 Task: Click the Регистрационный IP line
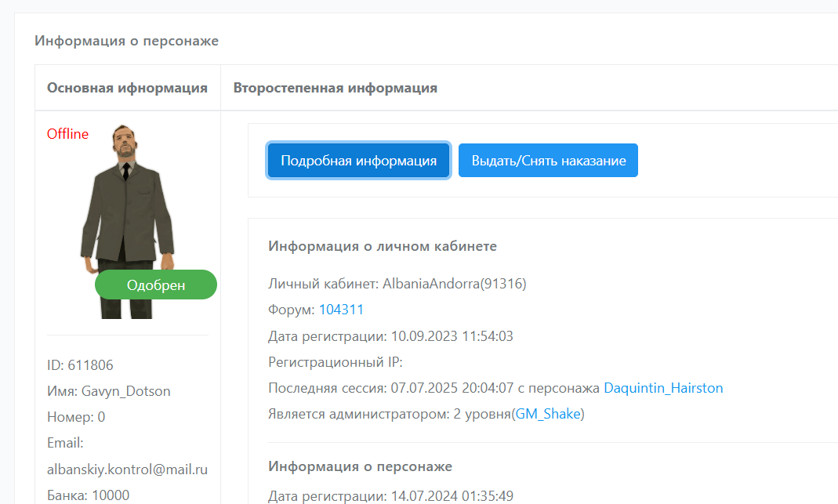[x=335, y=362]
